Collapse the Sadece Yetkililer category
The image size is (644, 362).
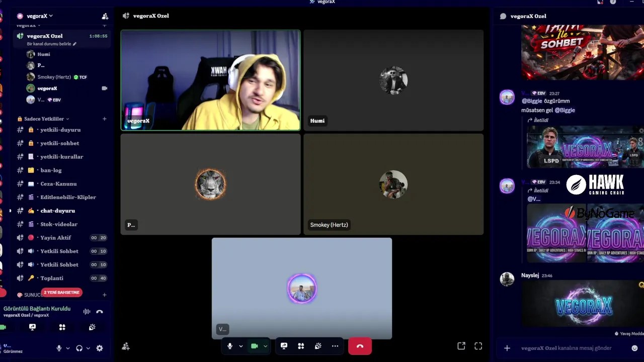tap(44, 119)
